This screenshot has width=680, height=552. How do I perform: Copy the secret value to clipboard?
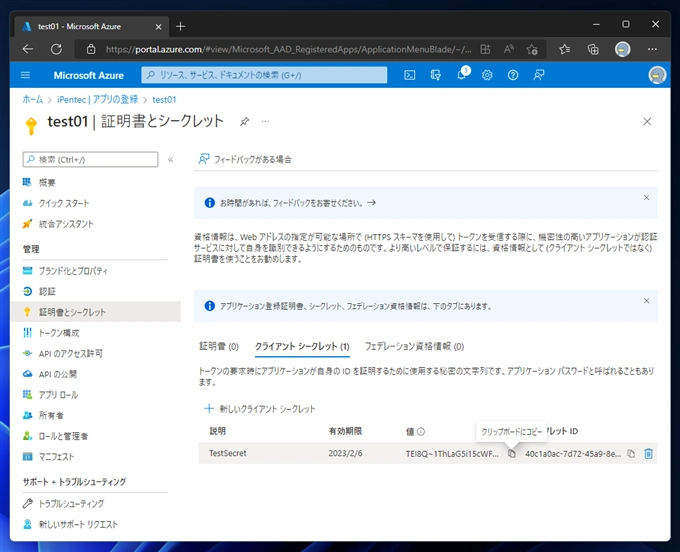[x=511, y=454]
